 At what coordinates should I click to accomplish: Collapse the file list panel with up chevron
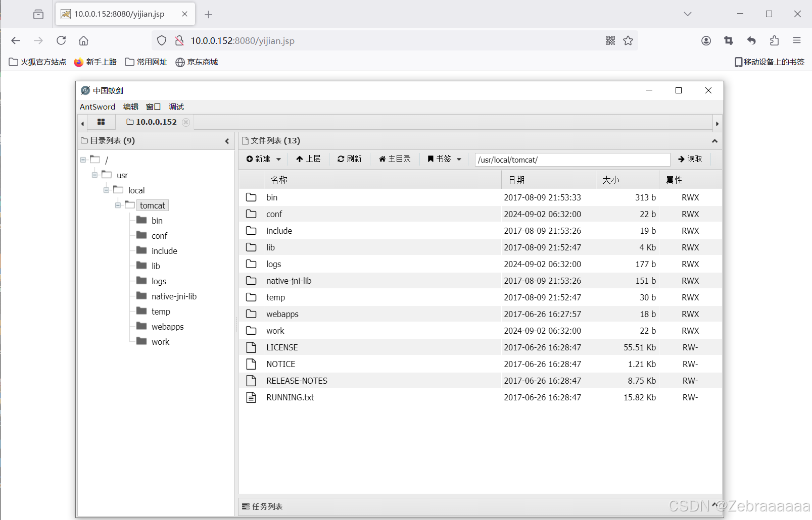click(714, 141)
